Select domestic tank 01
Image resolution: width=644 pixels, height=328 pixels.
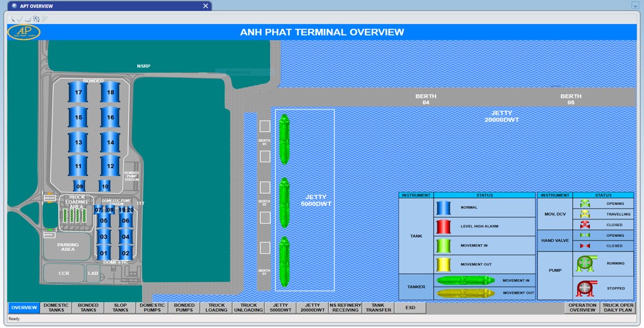click(x=104, y=253)
